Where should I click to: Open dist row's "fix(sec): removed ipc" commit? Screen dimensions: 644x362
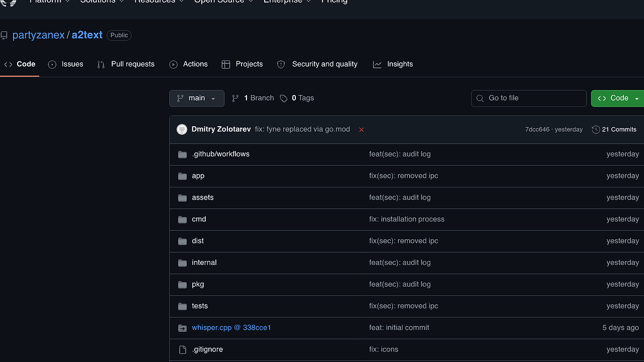click(404, 240)
